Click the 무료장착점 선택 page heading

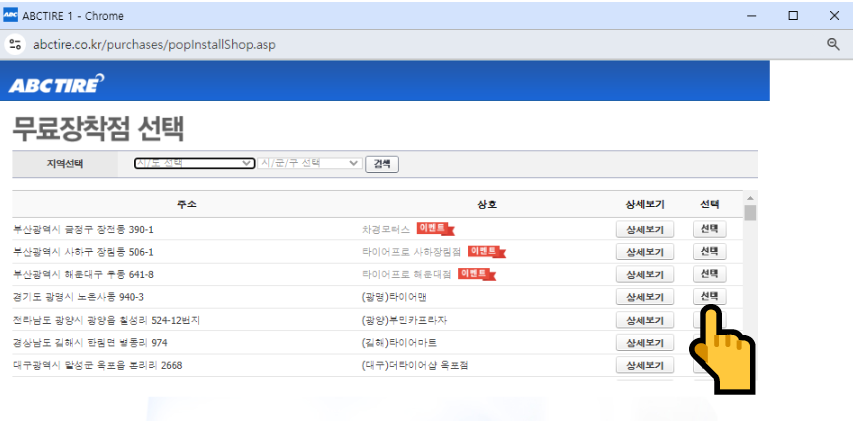pos(98,129)
